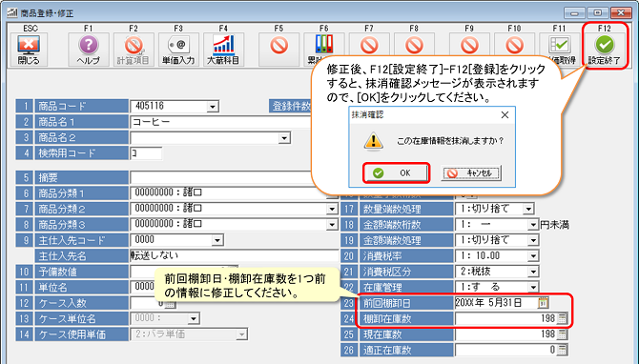Click the 主仕入先名 転送しない field
The image size is (639, 364).
[x=235, y=255]
